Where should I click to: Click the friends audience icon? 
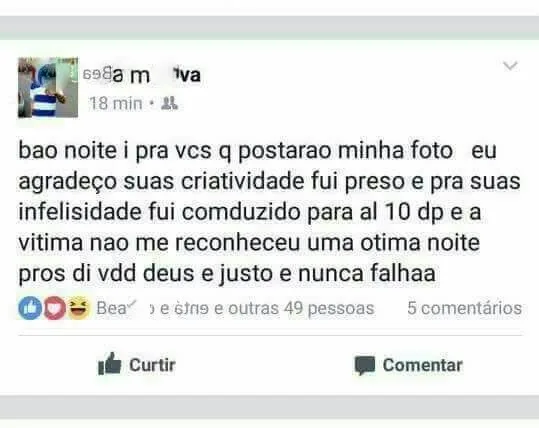(x=169, y=103)
